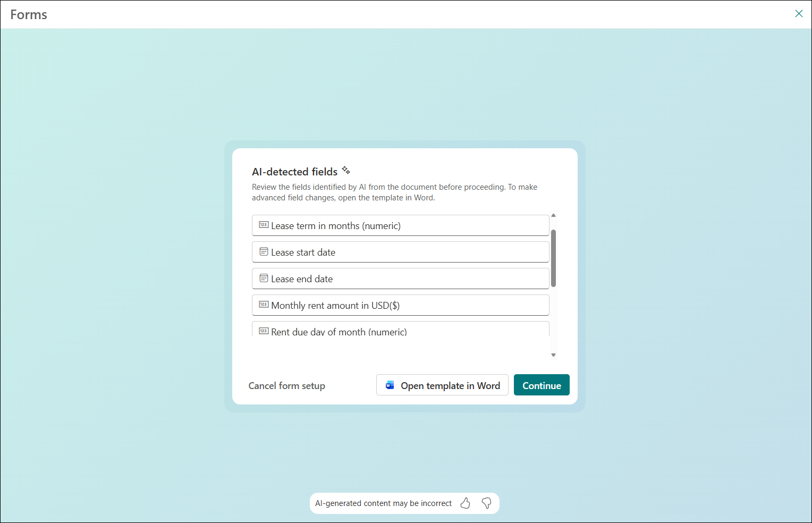Click the number icon on the Lease term field
This screenshot has width=812, height=523.
click(264, 225)
